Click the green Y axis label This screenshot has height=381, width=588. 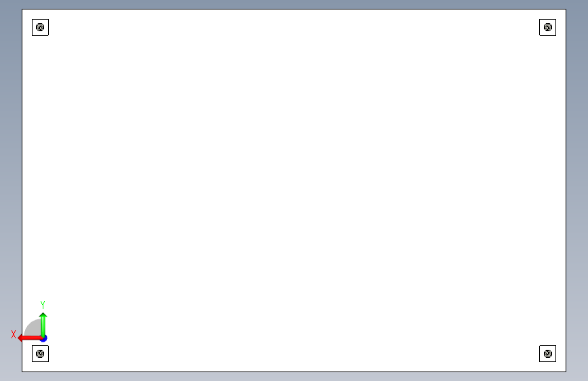(43, 304)
